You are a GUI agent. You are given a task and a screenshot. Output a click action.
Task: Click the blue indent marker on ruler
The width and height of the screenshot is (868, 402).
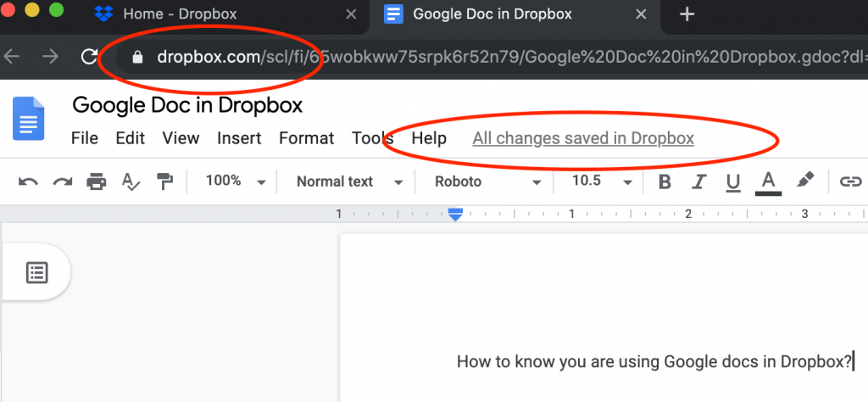(x=455, y=215)
